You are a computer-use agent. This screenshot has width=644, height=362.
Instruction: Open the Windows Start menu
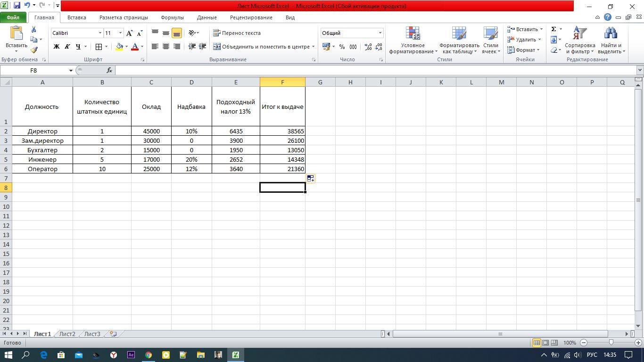(8, 355)
